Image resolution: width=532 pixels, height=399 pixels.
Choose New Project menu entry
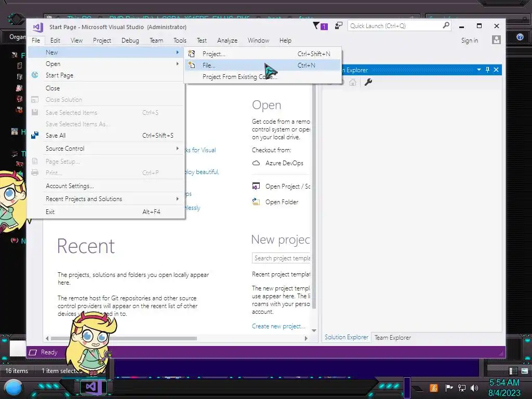pyautogui.click(x=263, y=54)
